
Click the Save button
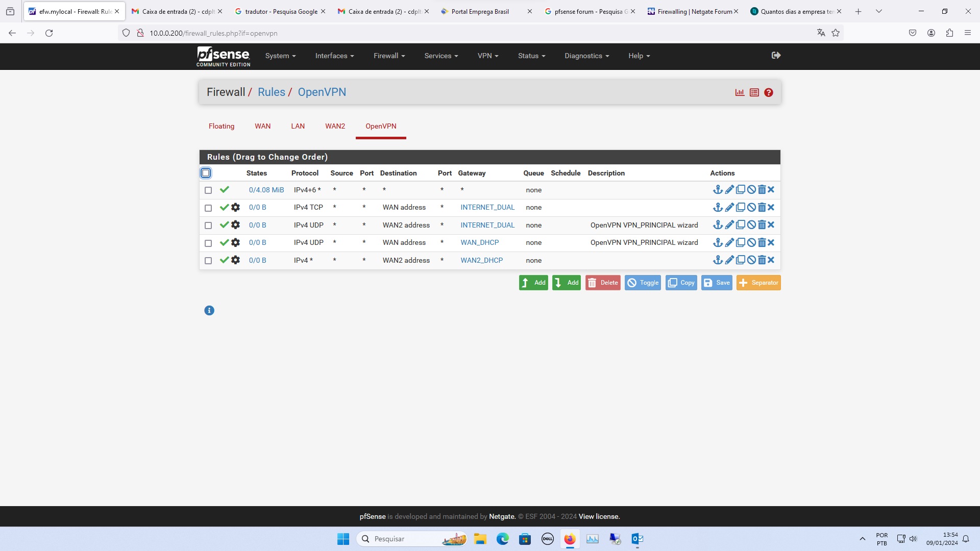tap(717, 283)
